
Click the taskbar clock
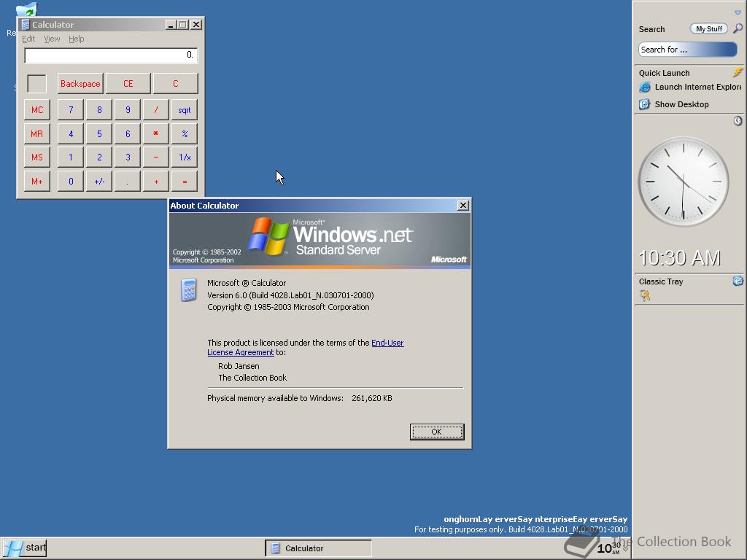[608, 548]
